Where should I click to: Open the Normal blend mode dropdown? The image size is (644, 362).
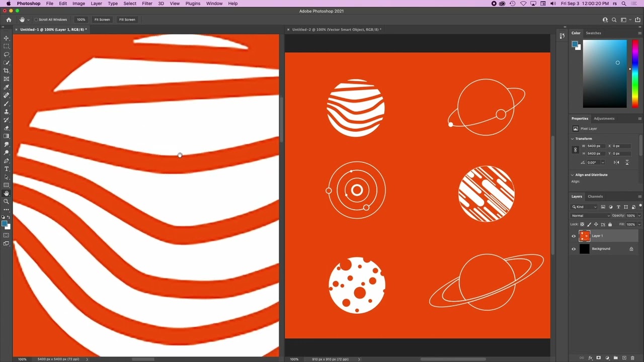(x=590, y=216)
